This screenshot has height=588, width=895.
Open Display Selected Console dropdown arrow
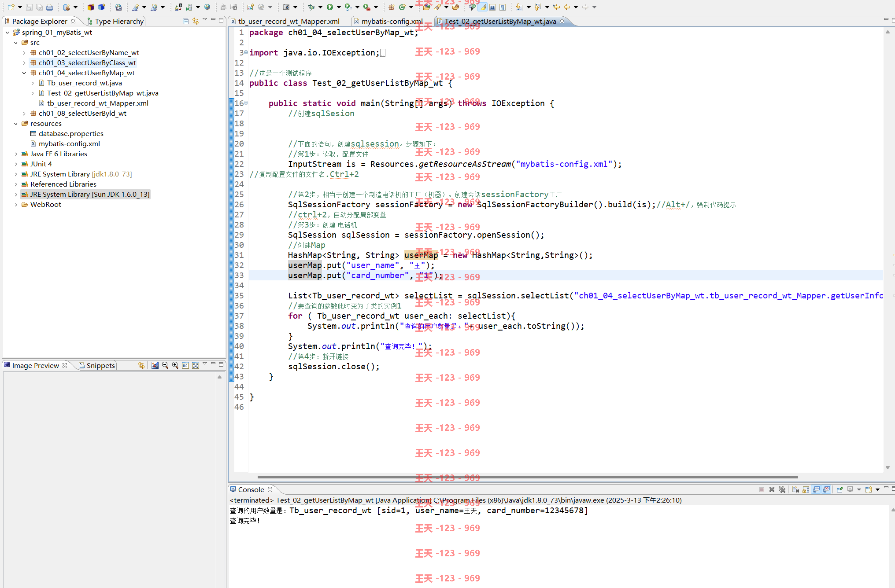coord(859,489)
